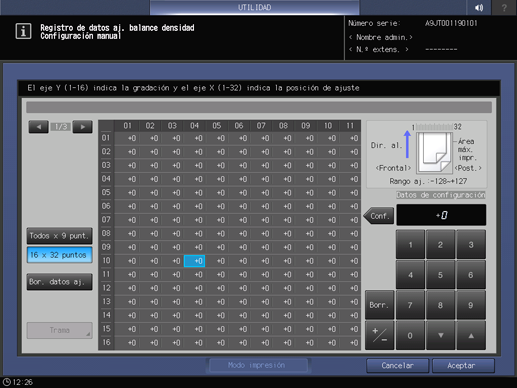Tap keypad number 1

point(410,245)
